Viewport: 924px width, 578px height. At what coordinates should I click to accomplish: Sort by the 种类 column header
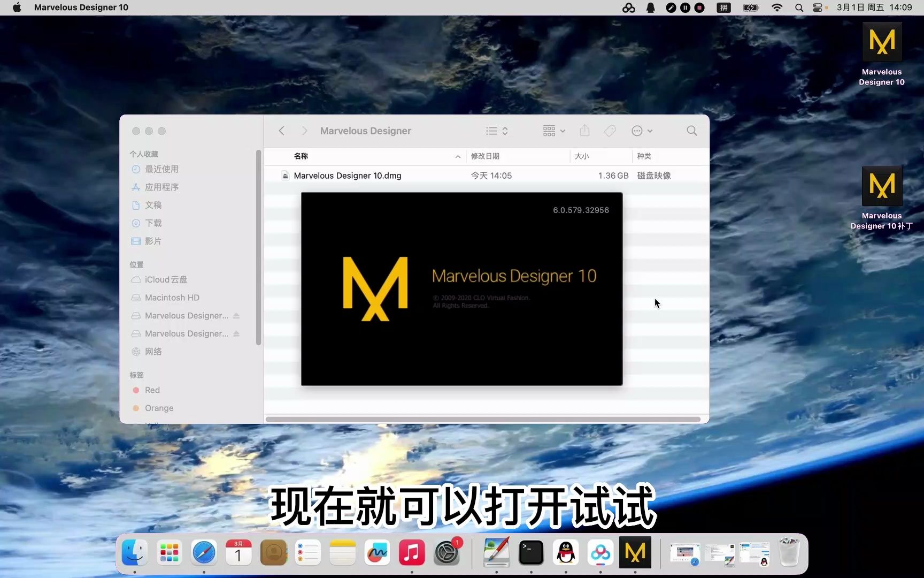(x=644, y=156)
